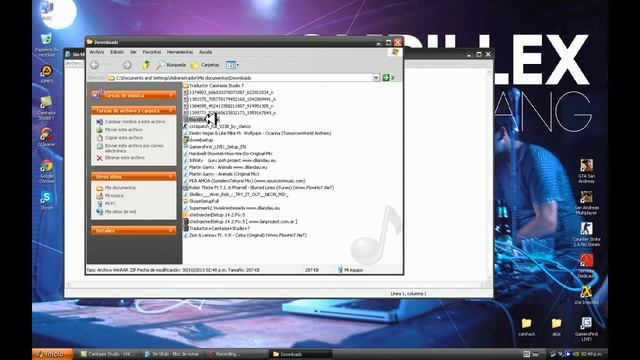Select Traductor+Camtasia+Studio+7 archive
This screenshot has height=360, width=640.
tap(216, 229)
